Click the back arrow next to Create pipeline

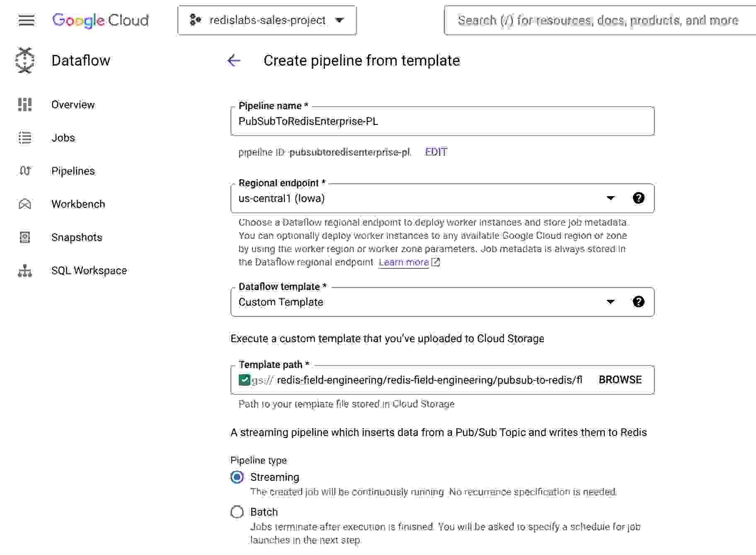tap(233, 61)
